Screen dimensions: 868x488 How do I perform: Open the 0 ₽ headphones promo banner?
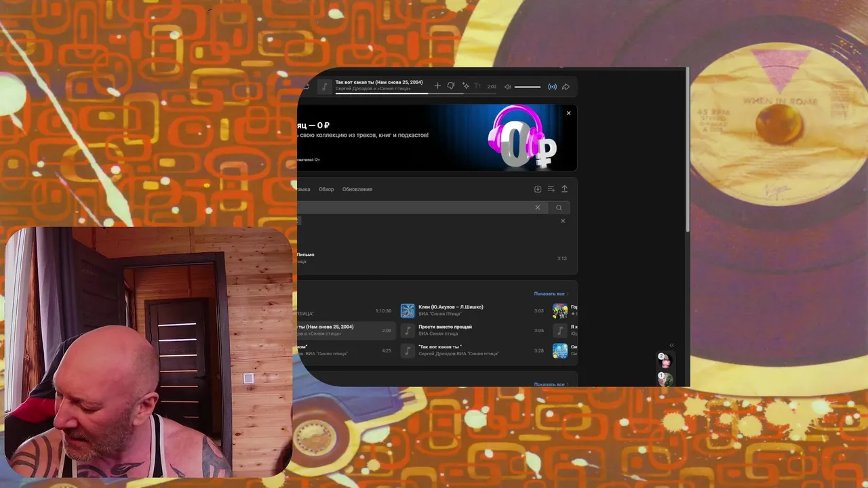pos(437,138)
